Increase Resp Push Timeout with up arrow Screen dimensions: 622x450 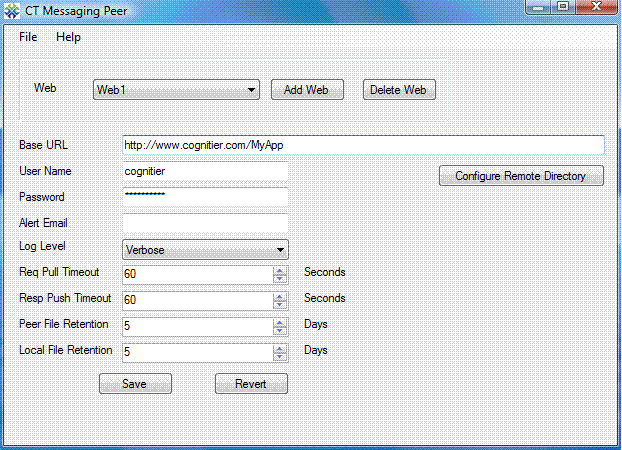280,296
